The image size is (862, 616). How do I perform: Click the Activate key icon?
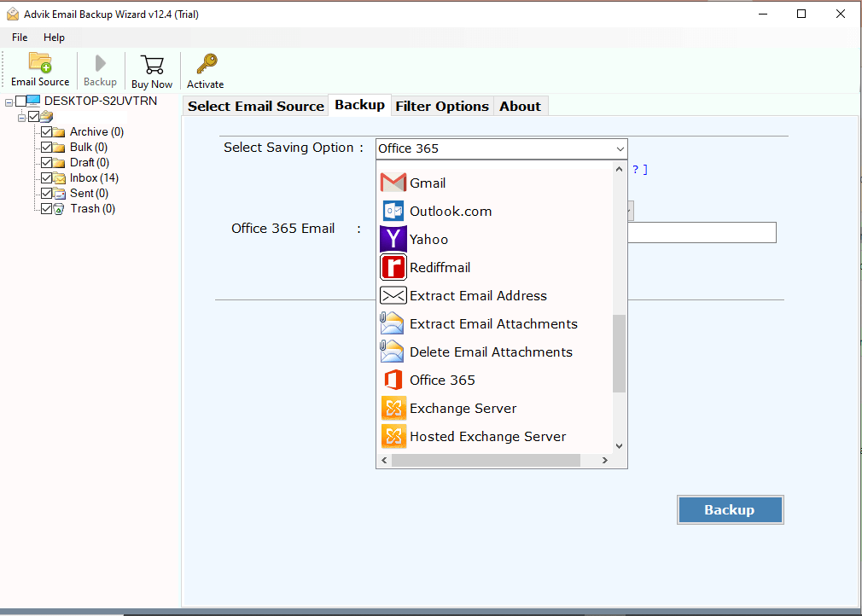click(x=207, y=64)
